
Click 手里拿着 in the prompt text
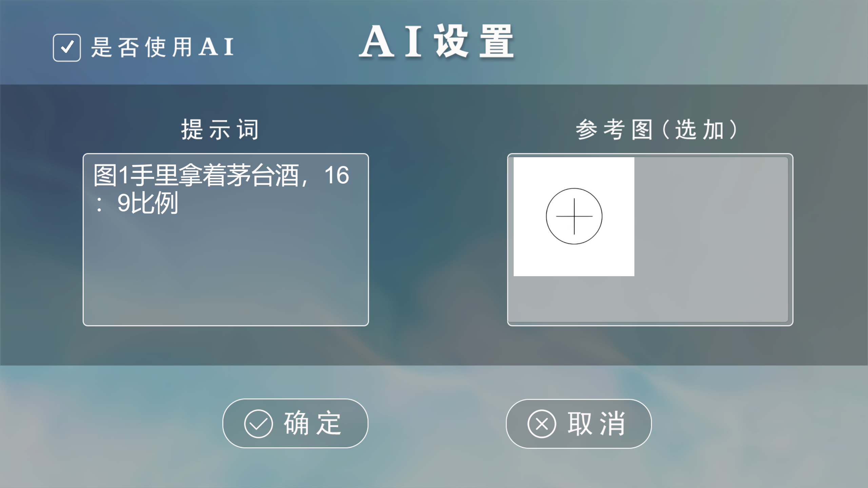tap(178, 176)
